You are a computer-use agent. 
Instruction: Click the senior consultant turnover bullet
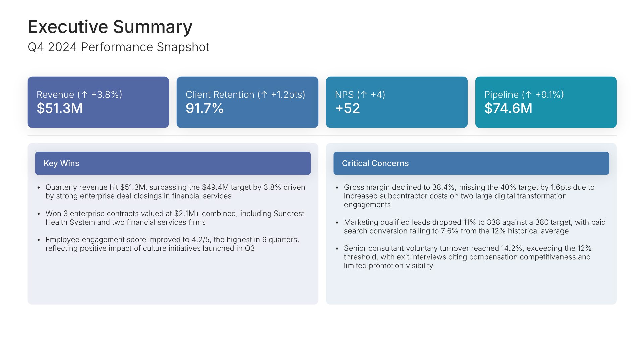(x=467, y=257)
